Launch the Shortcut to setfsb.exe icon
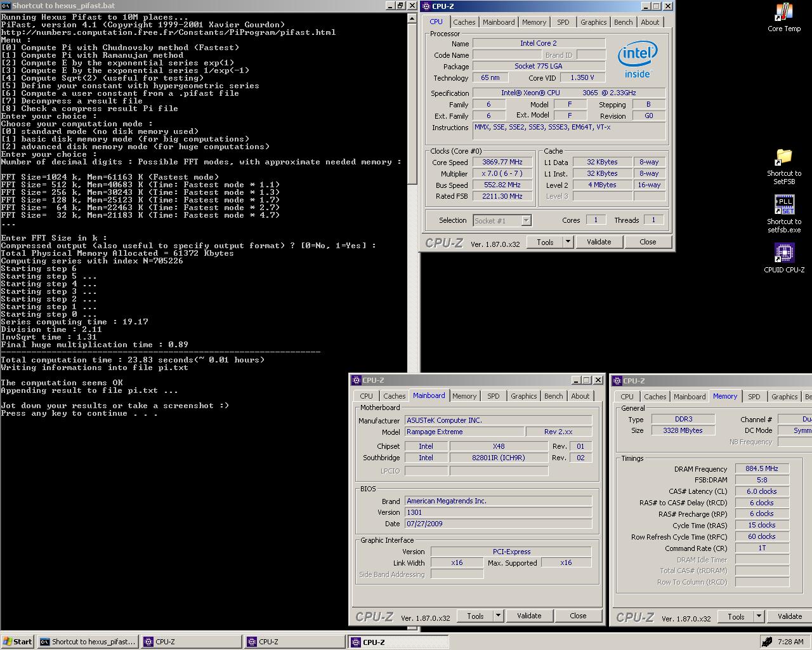 pyautogui.click(x=784, y=214)
